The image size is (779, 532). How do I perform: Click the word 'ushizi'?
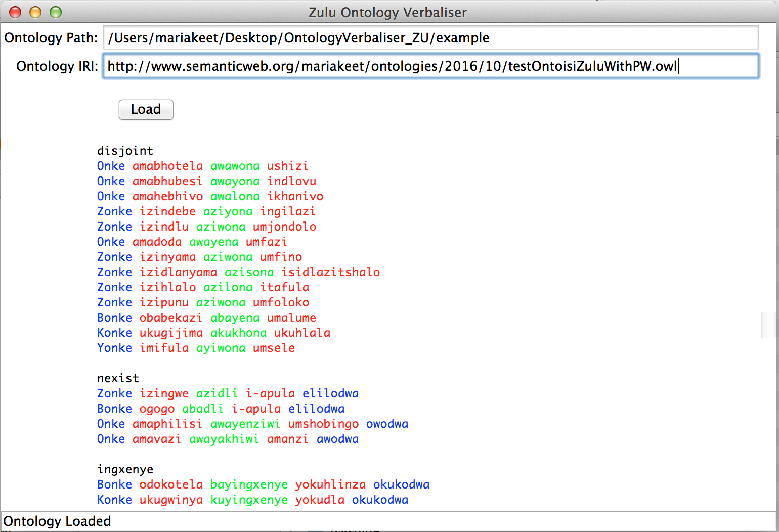287,166
